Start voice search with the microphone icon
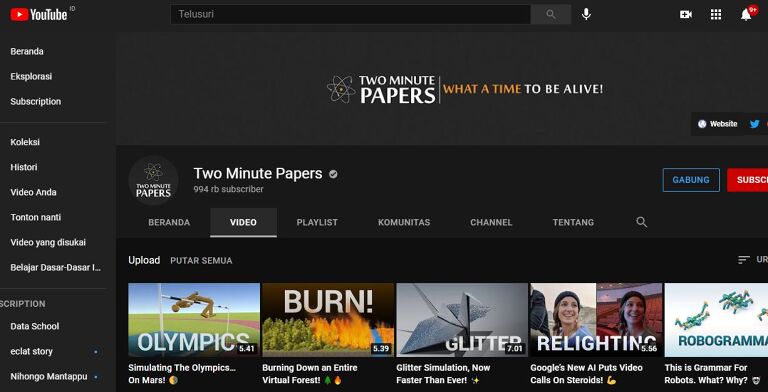This screenshot has height=392, width=768. (x=586, y=14)
